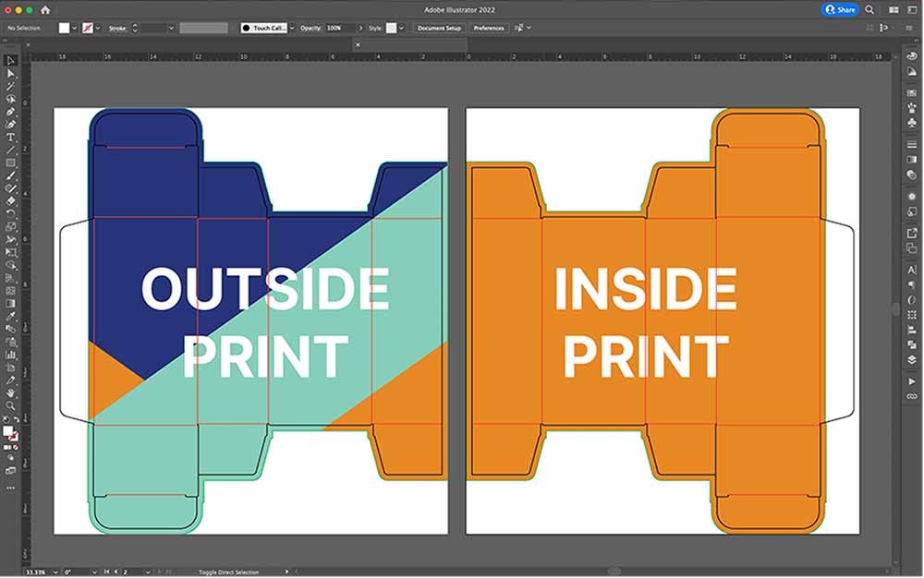Open graphic Style dropdown
The image size is (924, 578).
tap(401, 28)
